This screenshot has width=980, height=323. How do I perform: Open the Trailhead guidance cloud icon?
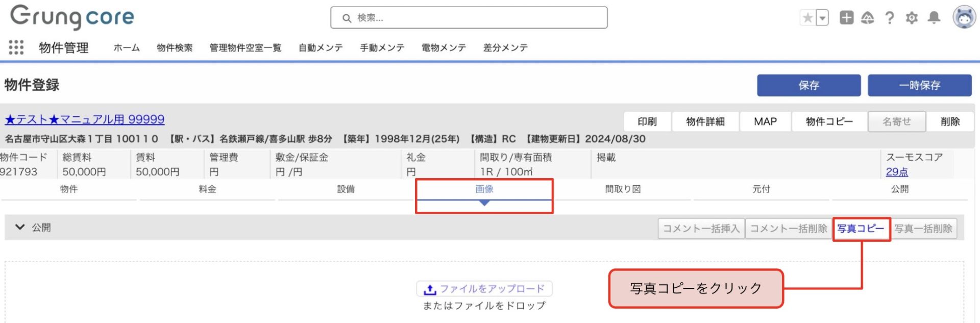click(x=867, y=18)
